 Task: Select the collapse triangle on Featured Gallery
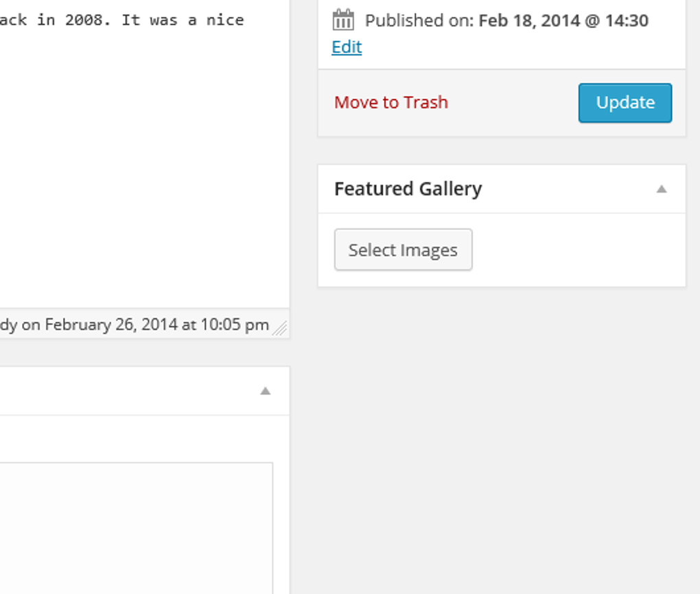click(x=661, y=188)
